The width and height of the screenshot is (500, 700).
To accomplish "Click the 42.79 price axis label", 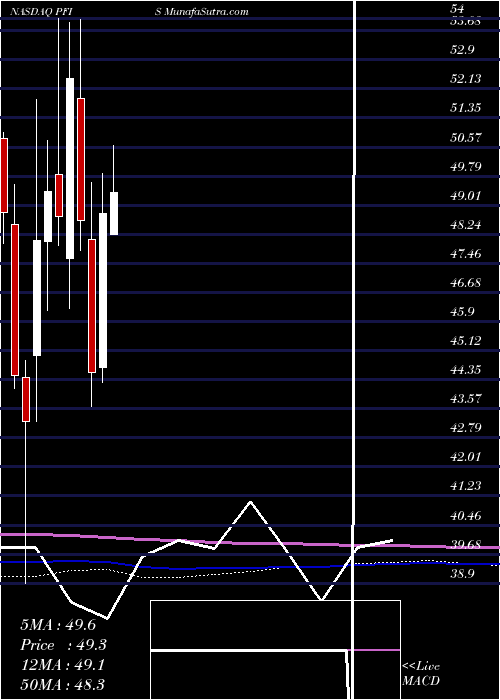I will point(466,428).
